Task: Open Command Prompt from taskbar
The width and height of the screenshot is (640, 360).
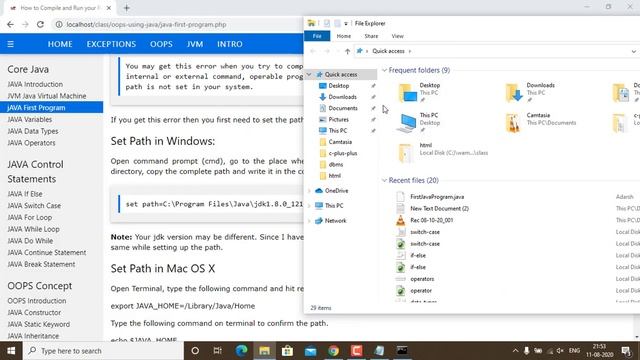Action: click(402, 351)
